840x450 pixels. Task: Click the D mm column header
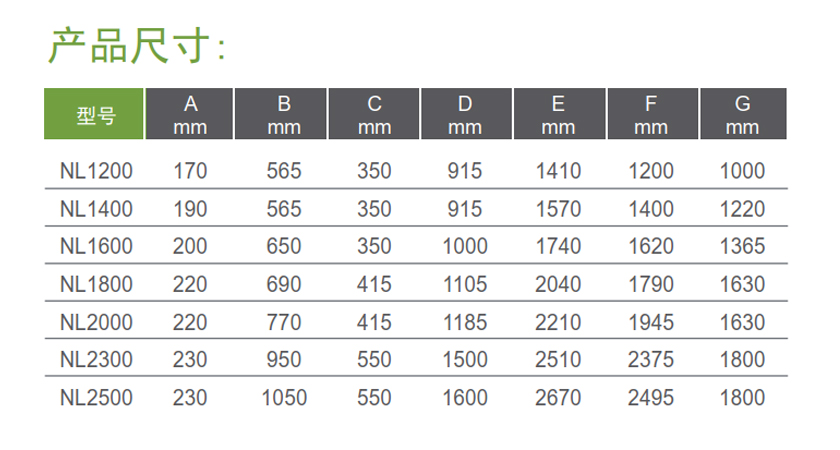point(467,114)
